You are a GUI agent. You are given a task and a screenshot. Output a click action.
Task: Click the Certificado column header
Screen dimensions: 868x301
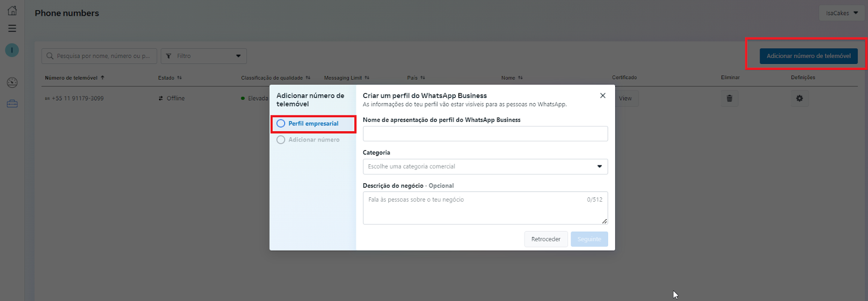(x=624, y=78)
